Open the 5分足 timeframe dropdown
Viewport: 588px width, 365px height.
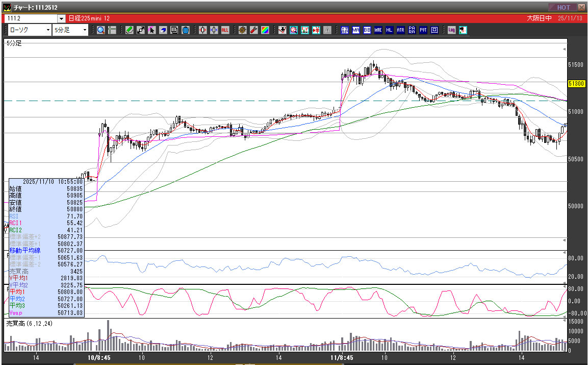point(71,30)
